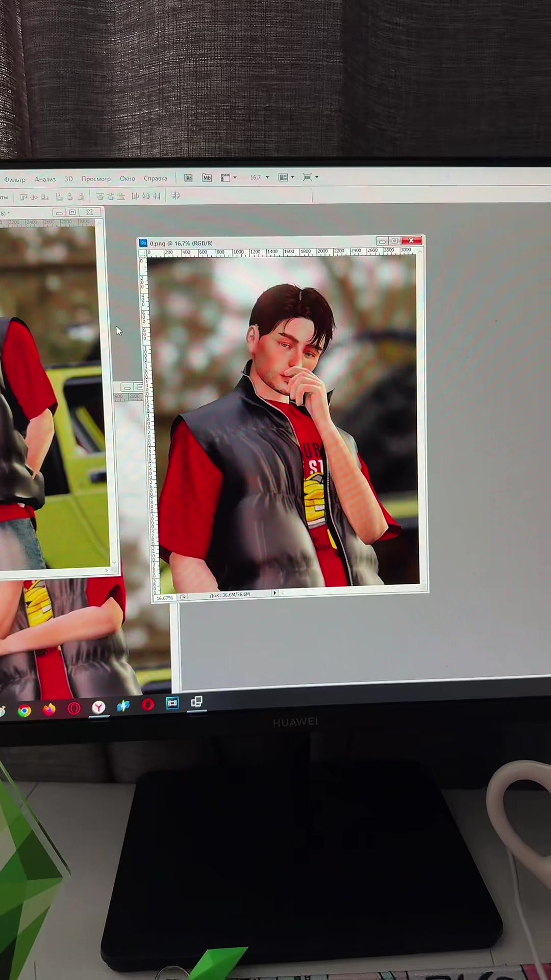Open Yandex Browser from the taskbar

tap(98, 707)
